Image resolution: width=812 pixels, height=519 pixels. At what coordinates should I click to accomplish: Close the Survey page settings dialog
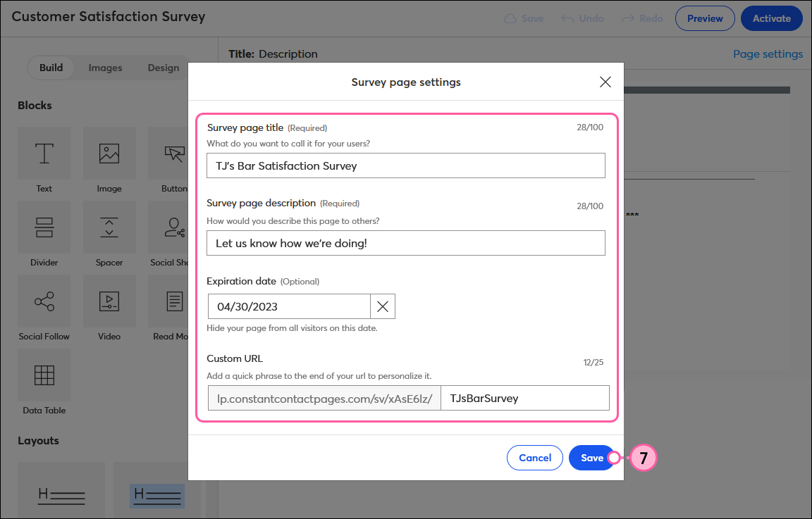[x=605, y=82]
